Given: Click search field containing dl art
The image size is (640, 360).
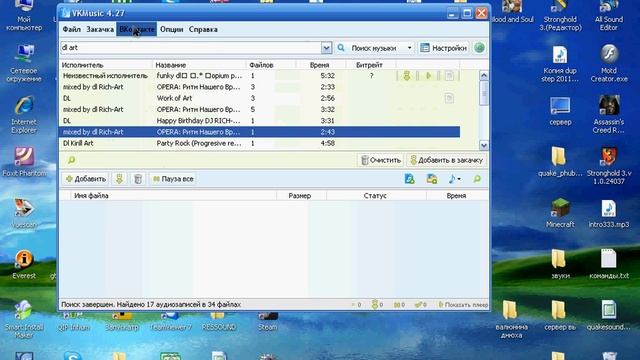Looking at the screenshot, I should 191,48.
